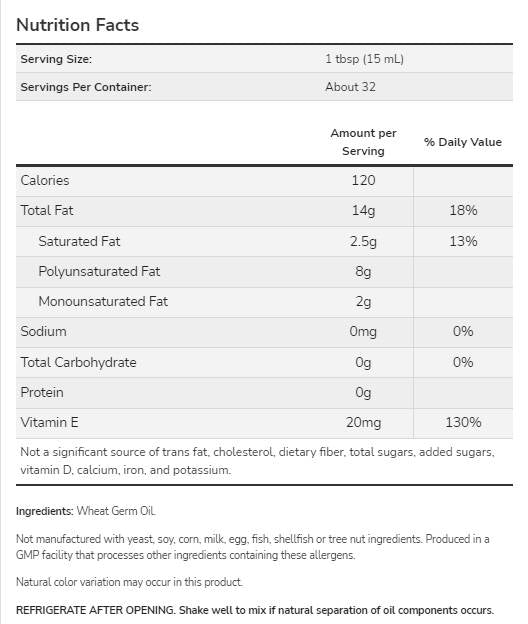Select the Ingredients: Wheat Germ Oil text

tap(86, 511)
